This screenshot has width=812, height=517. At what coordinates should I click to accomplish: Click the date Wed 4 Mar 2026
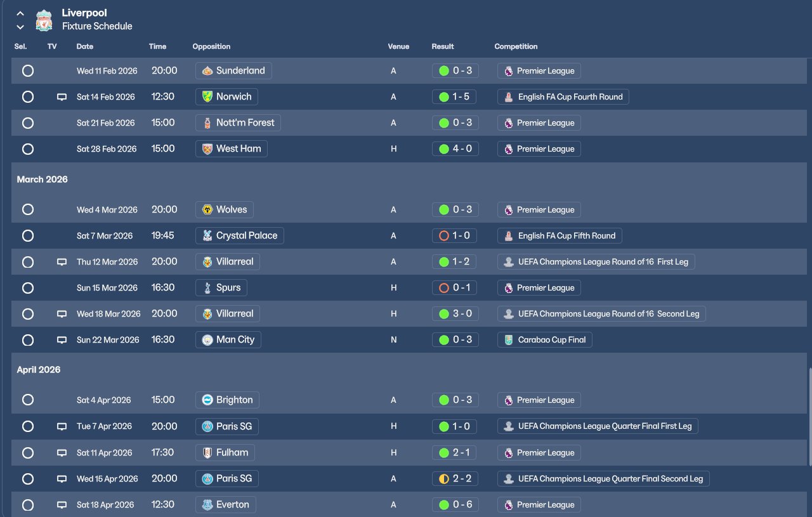(x=107, y=210)
